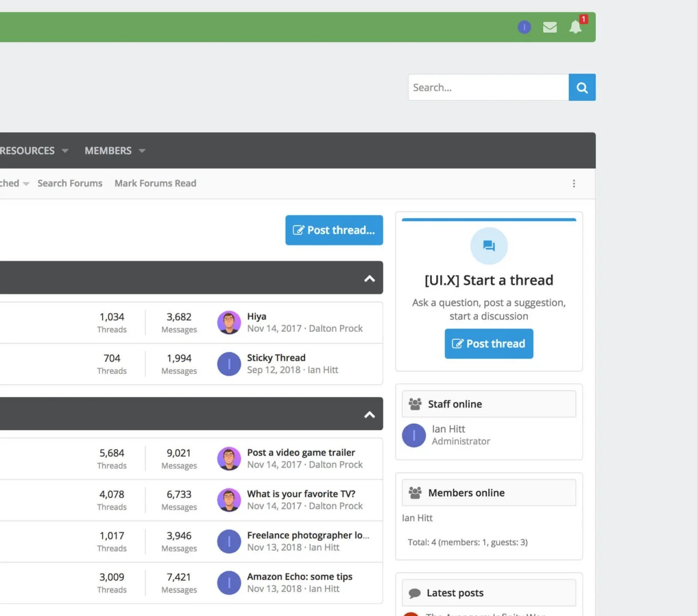Click the magnifier search button
The image size is (698, 616).
coord(582,87)
